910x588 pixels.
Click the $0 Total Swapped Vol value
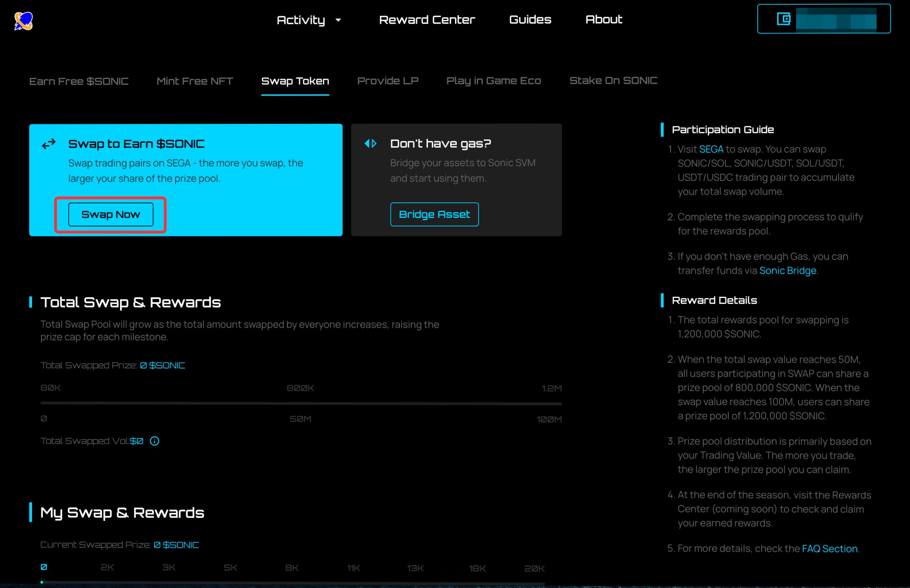point(136,441)
